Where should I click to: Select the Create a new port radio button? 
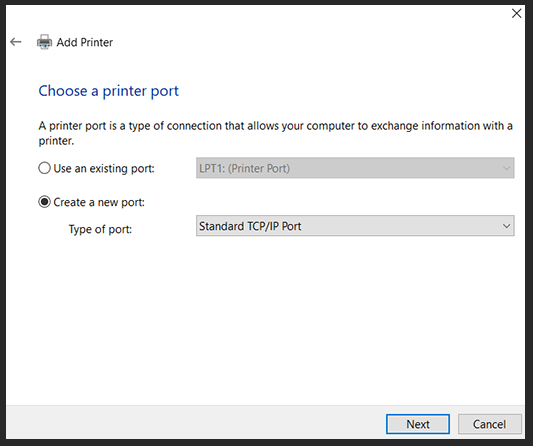pos(44,202)
